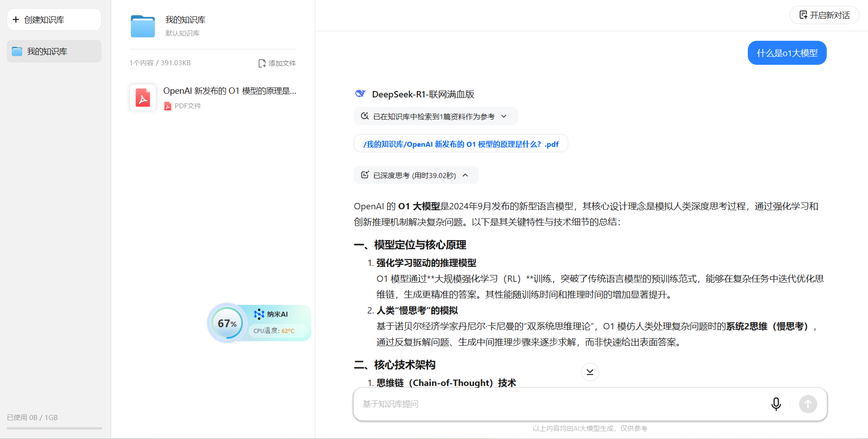868x439 pixels.
Task: Click the search-document icon in retrieval row
Action: coord(365,116)
